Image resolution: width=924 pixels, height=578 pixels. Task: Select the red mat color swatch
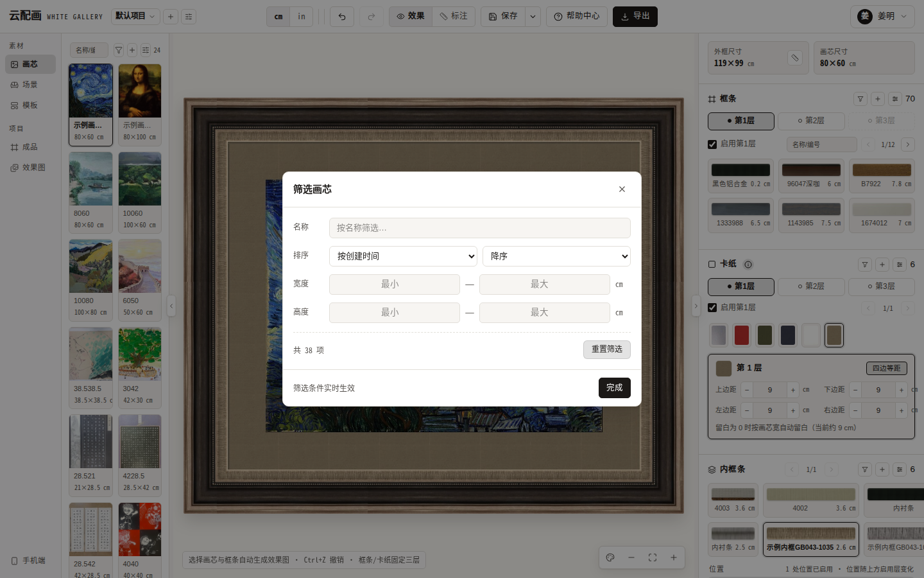(742, 335)
